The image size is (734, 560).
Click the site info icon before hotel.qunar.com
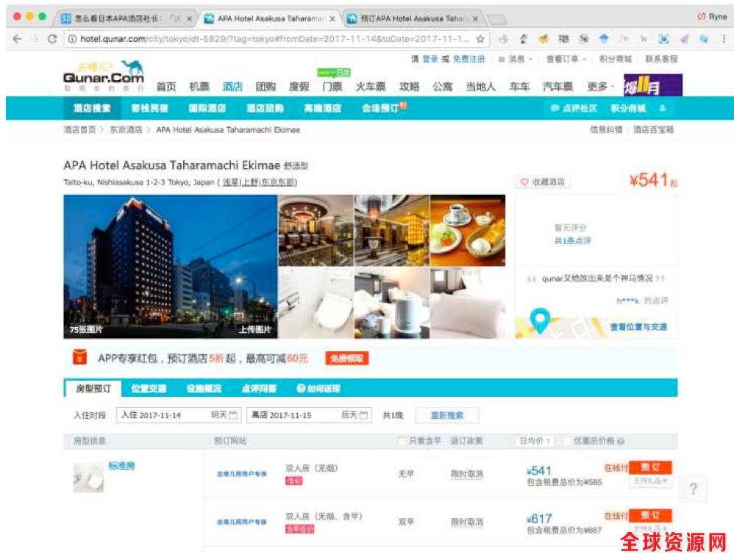(72, 39)
